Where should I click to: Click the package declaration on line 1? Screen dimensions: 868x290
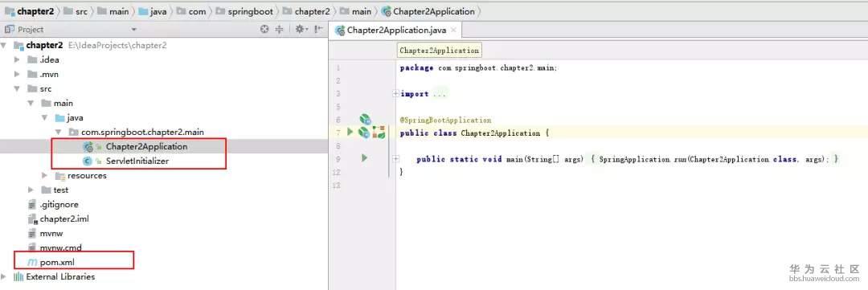(478, 68)
